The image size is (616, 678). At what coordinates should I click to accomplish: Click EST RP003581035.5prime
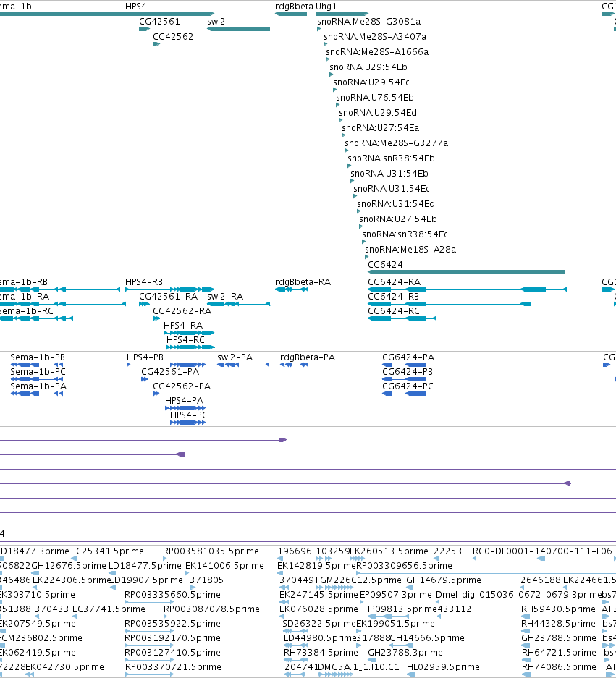[x=211, y=551]
